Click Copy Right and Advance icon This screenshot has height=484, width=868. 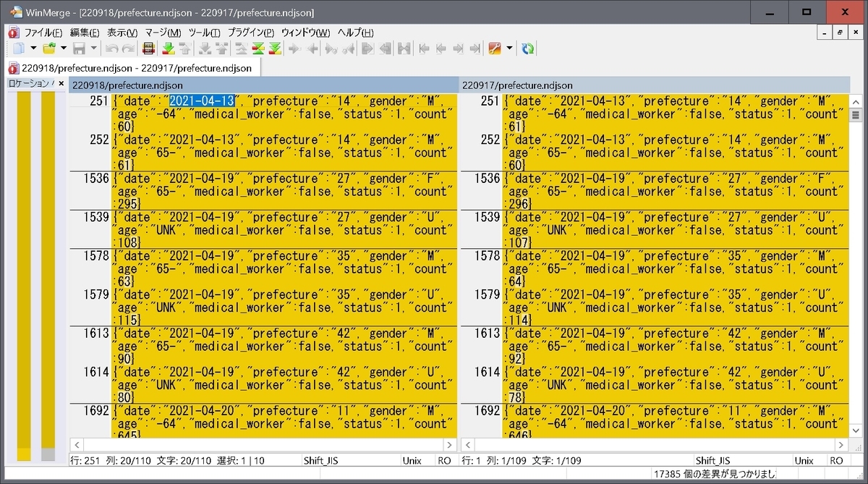click(331, 48)
